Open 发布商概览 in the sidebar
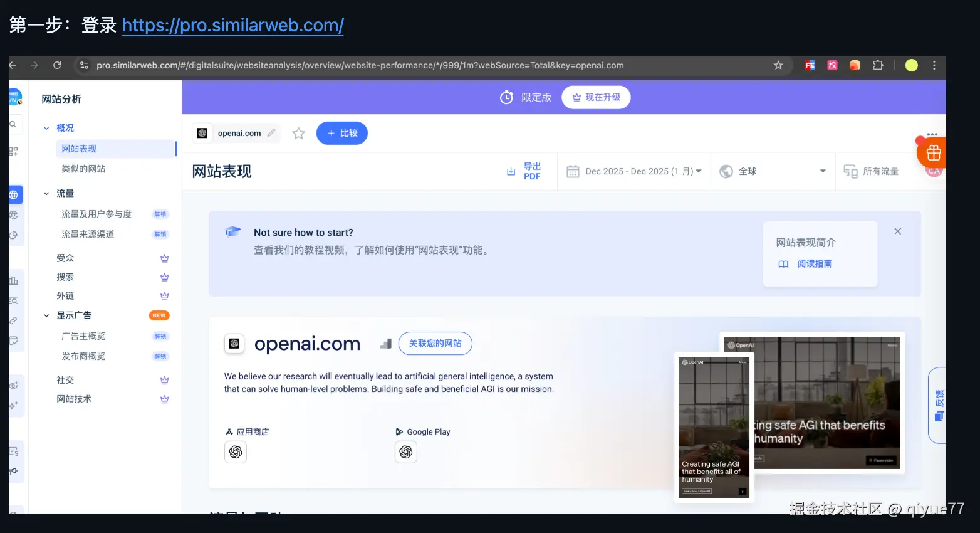The width and height of the screenshot is (980, 533). point(83,356)
